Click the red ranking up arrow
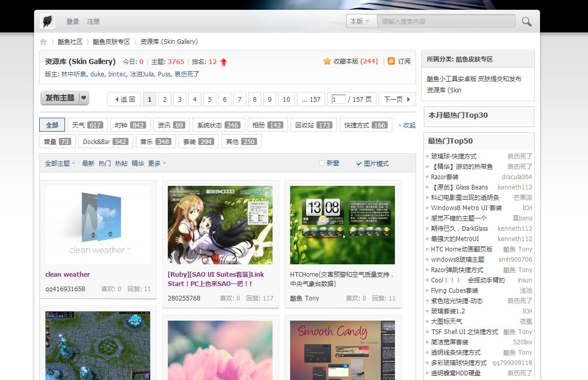This screenshot has height=380, width=588. tap(224, 62)
